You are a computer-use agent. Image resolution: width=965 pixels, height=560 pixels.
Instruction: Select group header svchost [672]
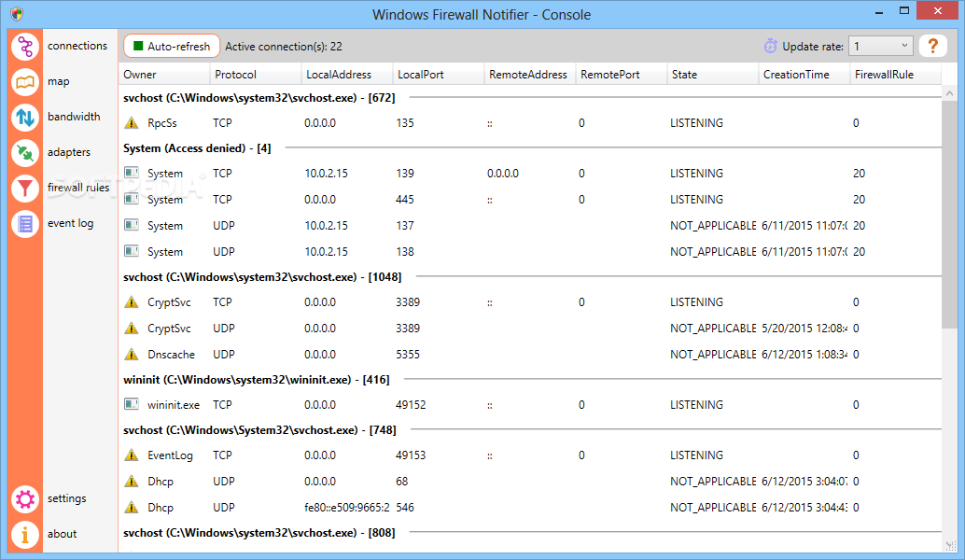(x=259, y=97)
